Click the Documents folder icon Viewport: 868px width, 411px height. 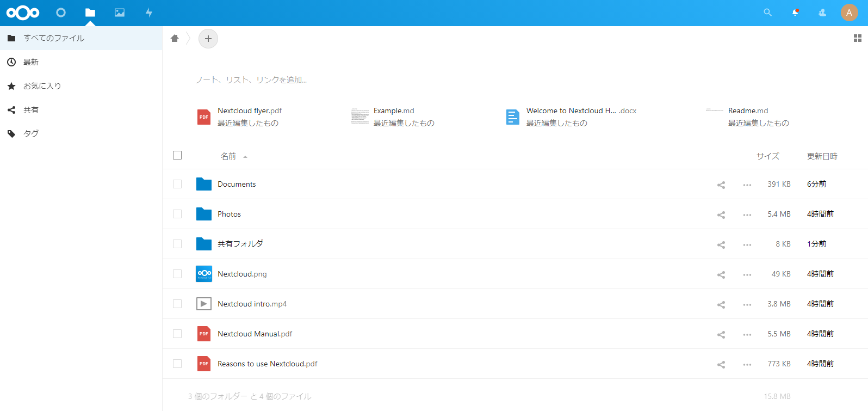click(x=204, y=184)
